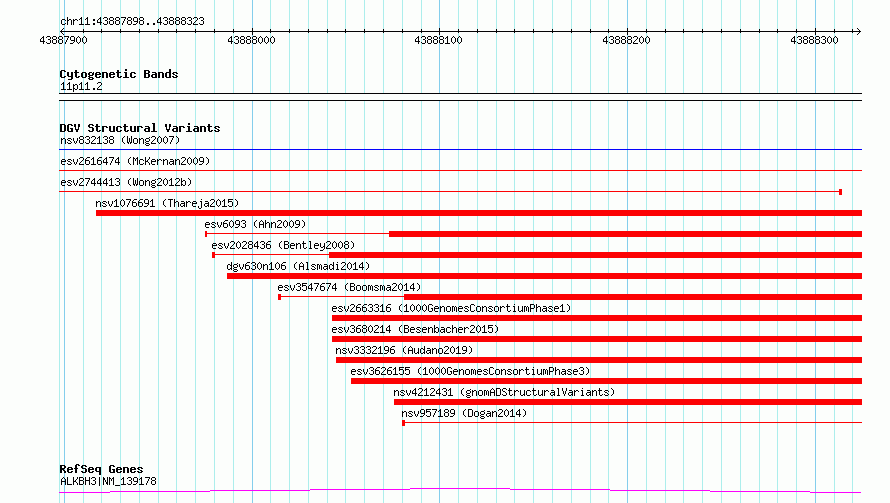Click the thick red dgv630n106 variant bar
The width and height of the screenshot is (890, 503).
544,276
